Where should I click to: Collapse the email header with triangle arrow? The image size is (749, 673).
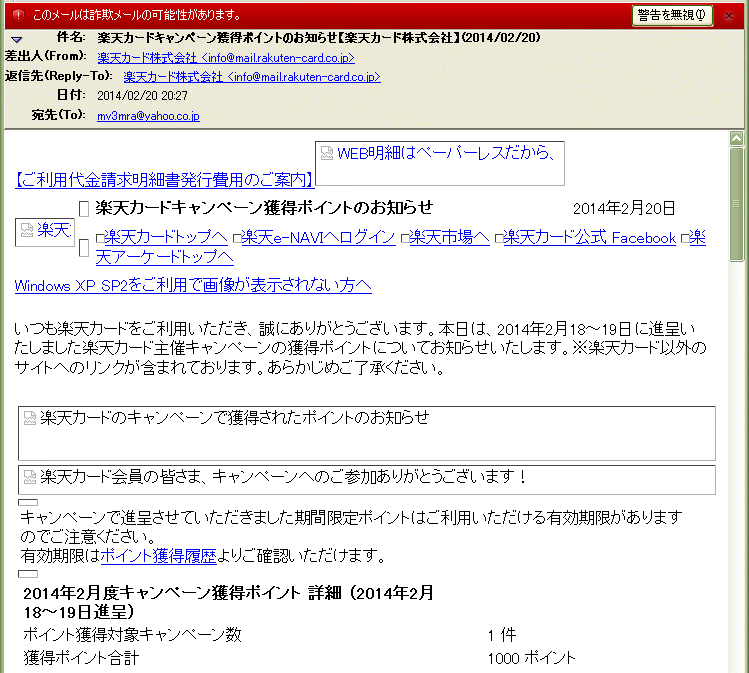(16, 40)
